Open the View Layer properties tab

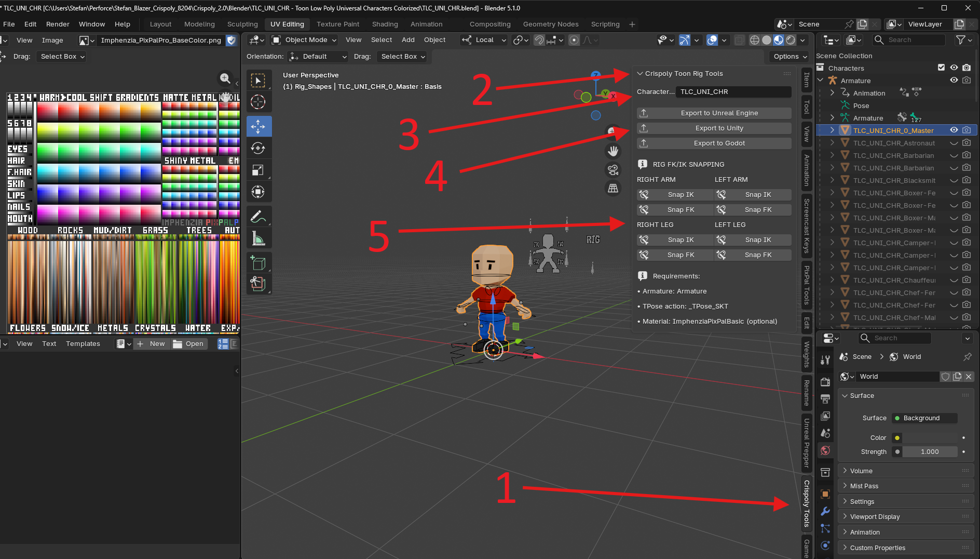(x=825, y=416)
